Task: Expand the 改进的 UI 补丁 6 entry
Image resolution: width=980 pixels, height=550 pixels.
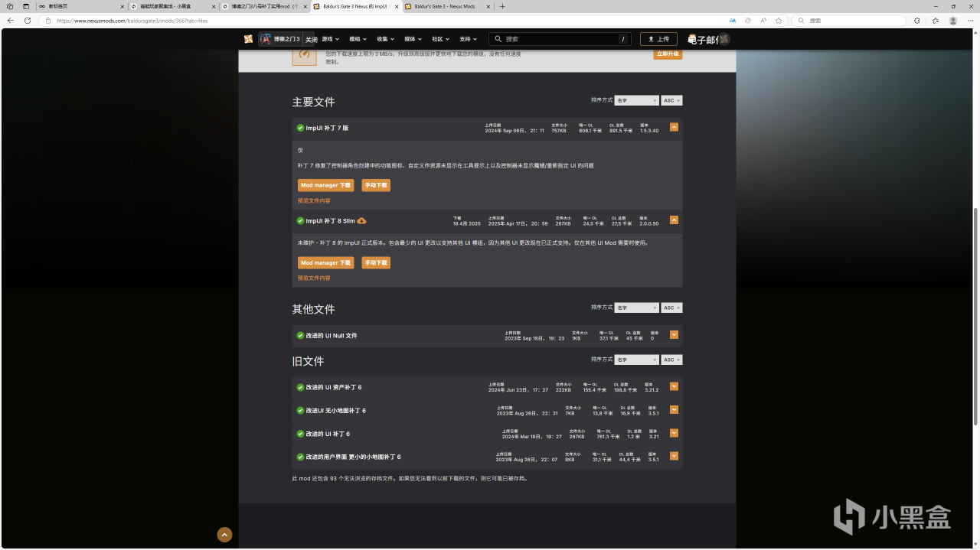Action: 674,432
